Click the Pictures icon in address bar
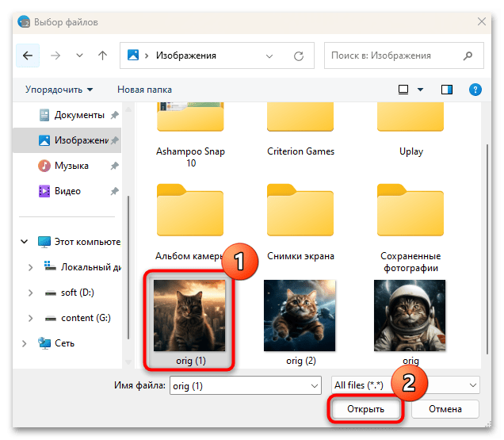Image resolution: width=504 pixels, height=440 pixels. [133, 55]
